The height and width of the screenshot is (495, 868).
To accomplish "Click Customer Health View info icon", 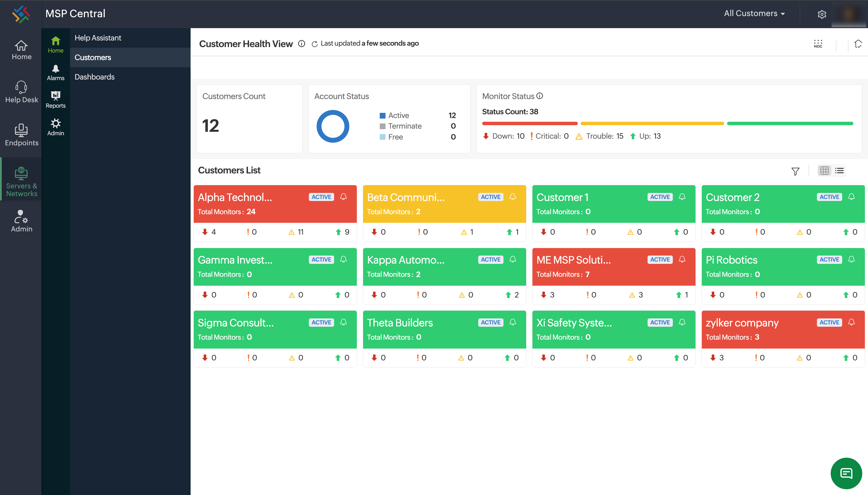I will (x=301, y=44).
